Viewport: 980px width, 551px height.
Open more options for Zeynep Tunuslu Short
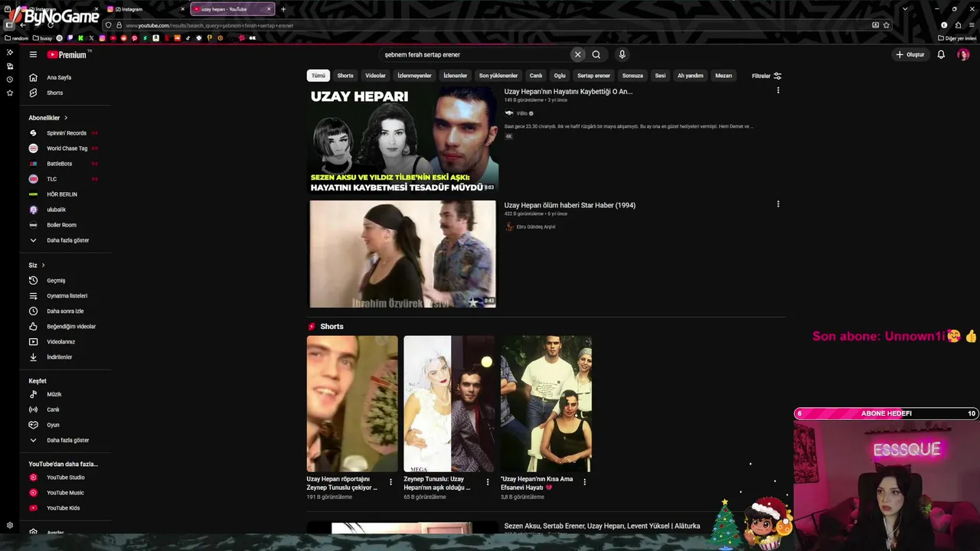point(488,482)
